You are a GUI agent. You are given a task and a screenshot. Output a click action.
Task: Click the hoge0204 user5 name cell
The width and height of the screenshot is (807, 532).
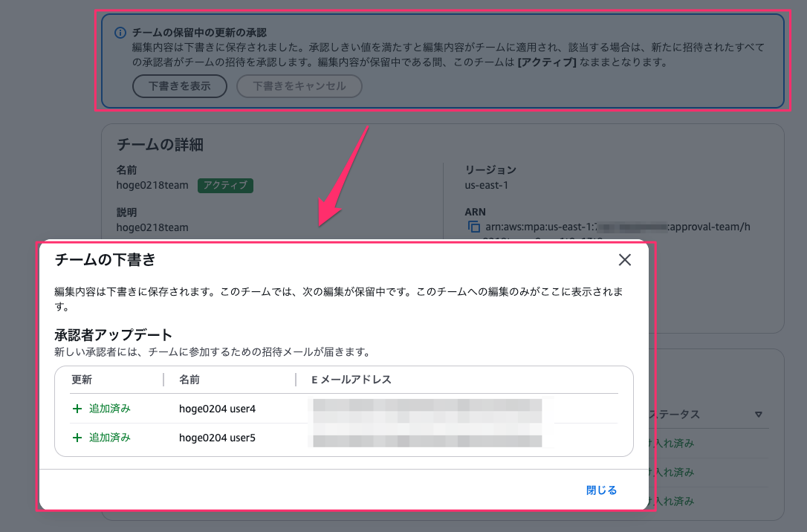[217, 438]
